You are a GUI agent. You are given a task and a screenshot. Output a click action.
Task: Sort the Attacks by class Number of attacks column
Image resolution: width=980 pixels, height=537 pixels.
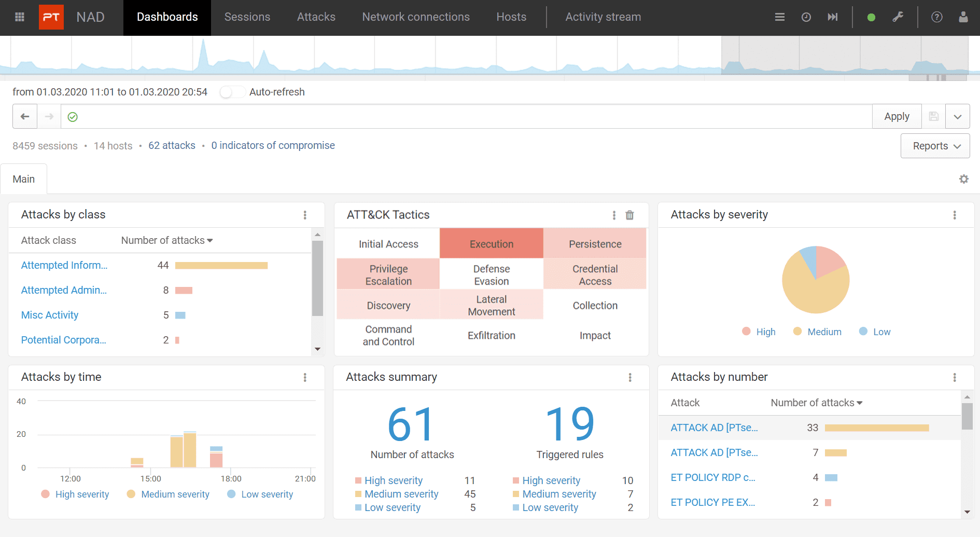[167, 240]
